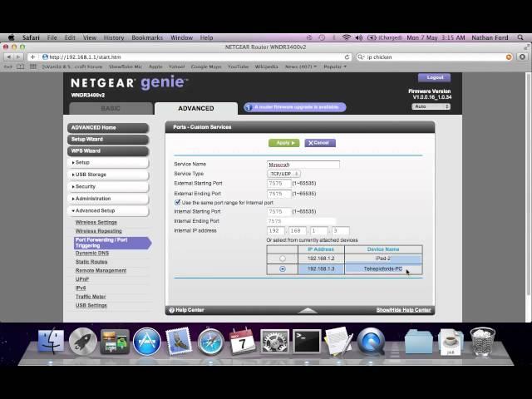Open the Service Type TCP/UDP dropdown
The image size is (532, 399).
pos(283,174)
